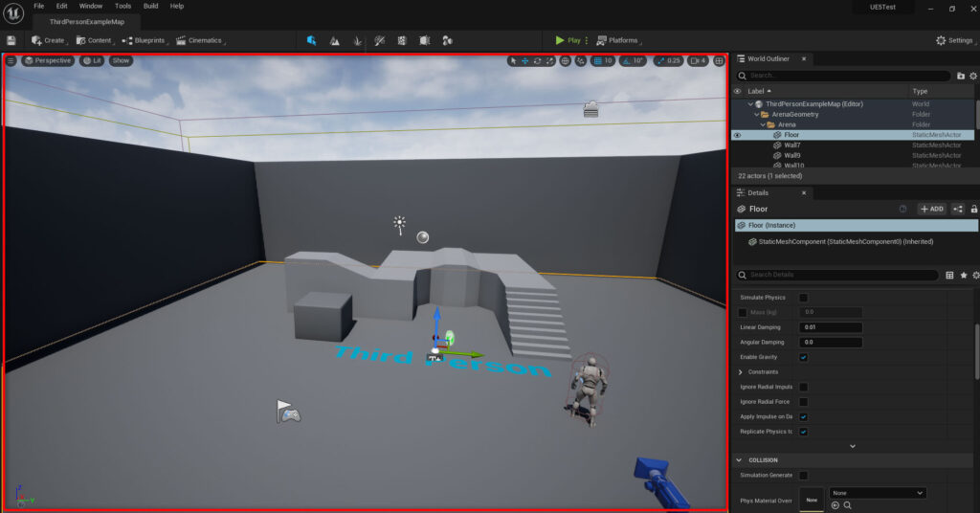Open Play options three-dot menu
Image resolution: width=980 pixels, height=513 pixels.
(x=587, y=40)
